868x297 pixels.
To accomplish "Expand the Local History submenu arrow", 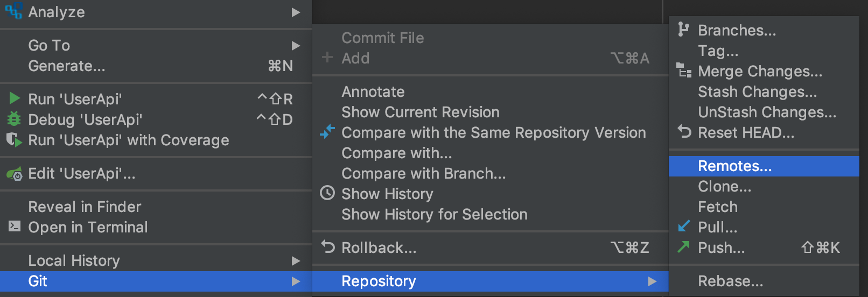I will (x=296, y=260).
